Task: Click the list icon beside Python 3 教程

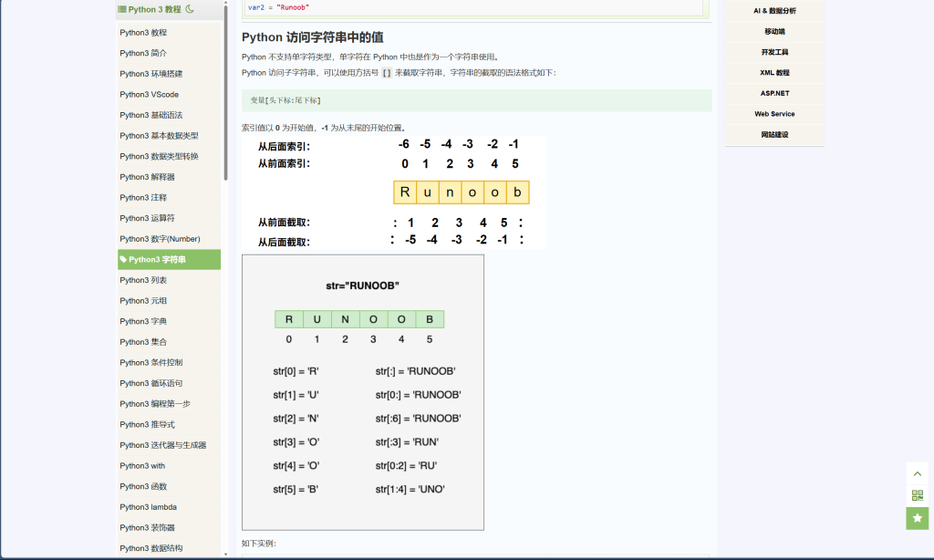Action: pos(122,9)
